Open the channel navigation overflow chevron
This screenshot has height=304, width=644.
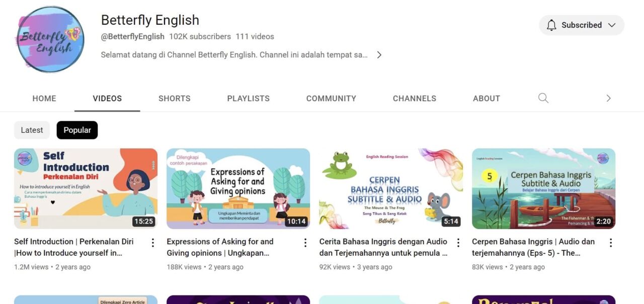click(609, 98)
